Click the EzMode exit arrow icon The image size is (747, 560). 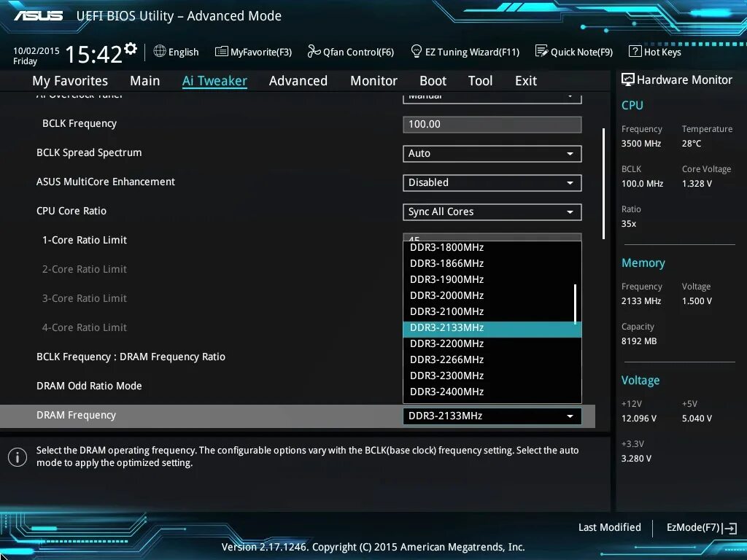(729, 528)
